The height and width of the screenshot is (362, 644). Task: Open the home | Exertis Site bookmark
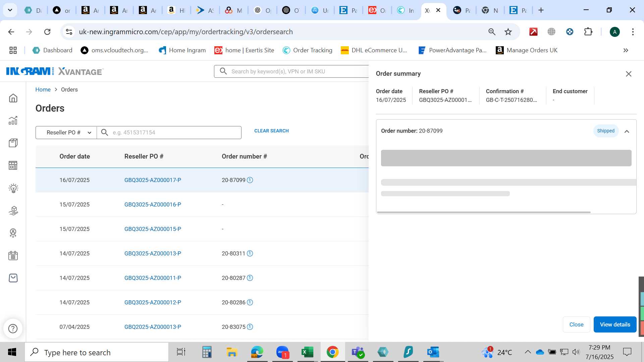(x=245, y=50)
